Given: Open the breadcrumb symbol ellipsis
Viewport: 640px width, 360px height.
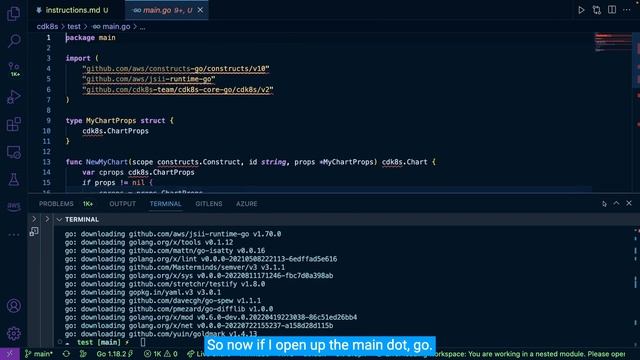Looking at the screenshot, I should pyautogui.click(x=142, y=27).
